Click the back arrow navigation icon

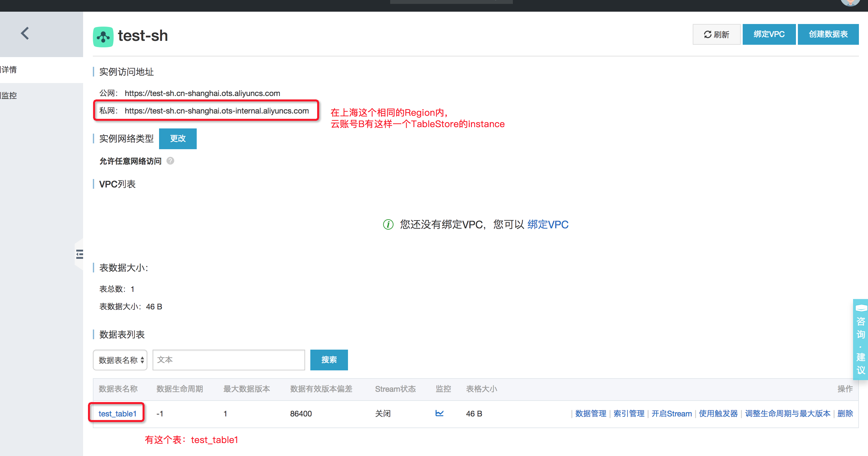pos(25,33)
